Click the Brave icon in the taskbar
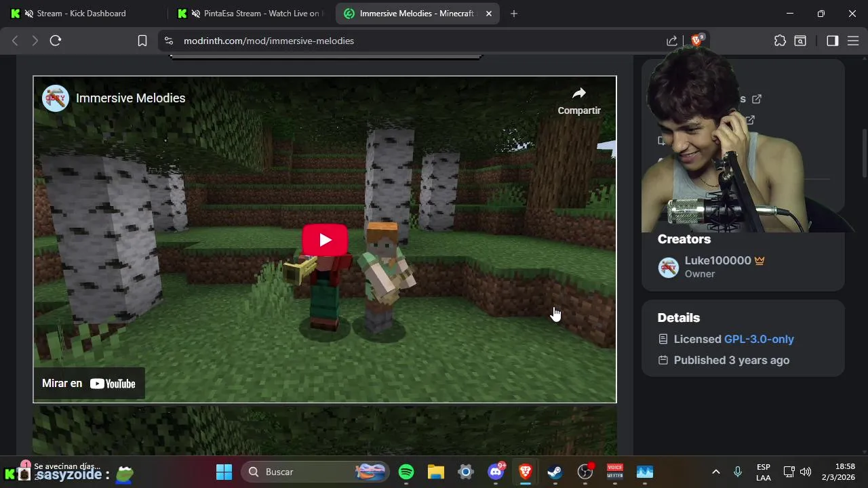 pyautogui.click(x=526, y=472)
